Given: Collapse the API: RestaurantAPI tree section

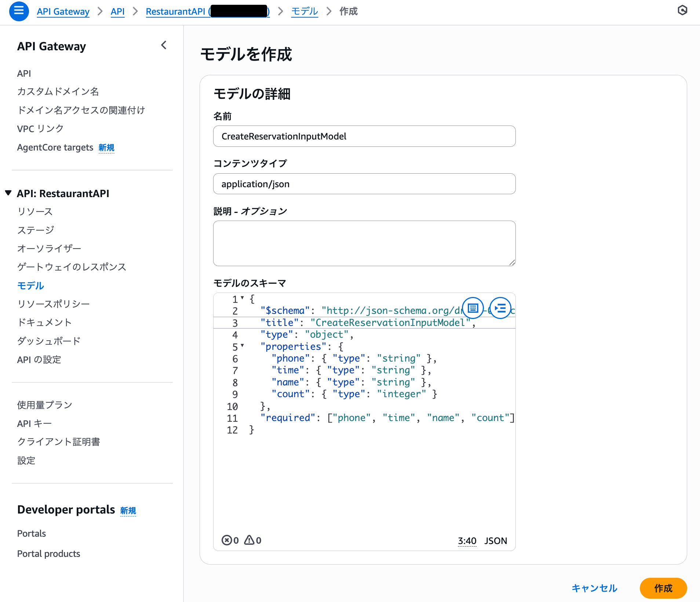Looking at the screenshot, I should coord(8,193).
